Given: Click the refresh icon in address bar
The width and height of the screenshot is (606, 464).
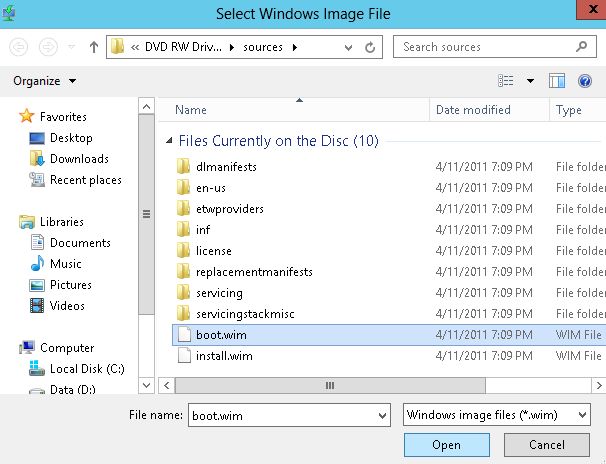Looking at the screenshot, I should coord(371,47).
